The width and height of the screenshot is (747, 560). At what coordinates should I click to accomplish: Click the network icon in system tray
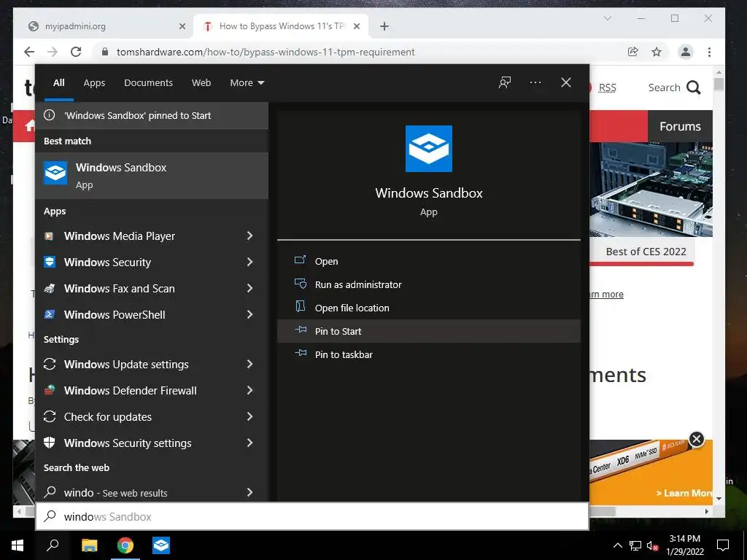(x=635, y=545)
